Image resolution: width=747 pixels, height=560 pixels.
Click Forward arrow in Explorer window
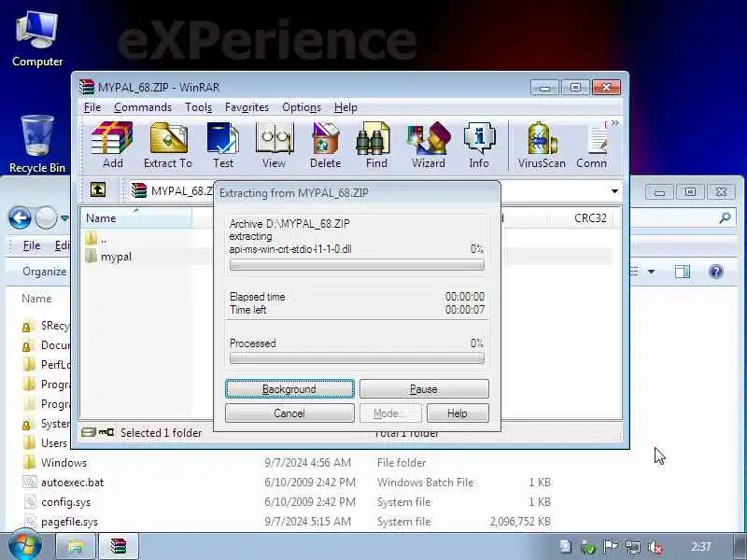click(46, 218)
